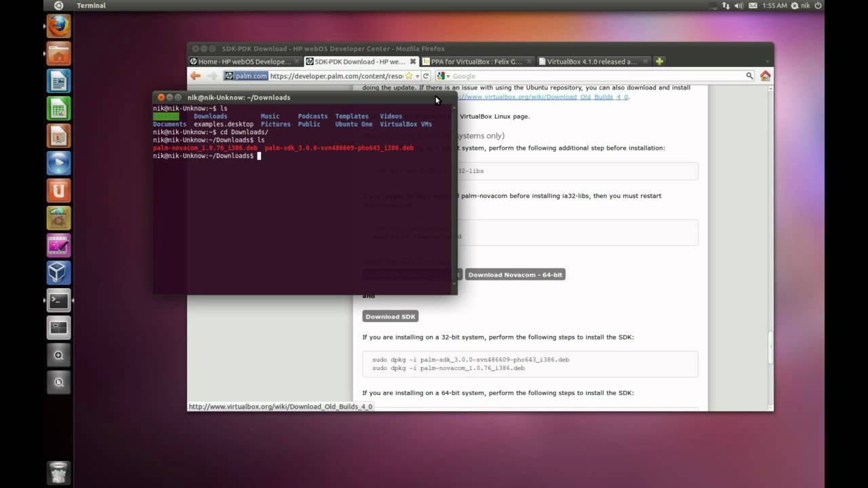The width and height of the screenshot is (868, 488).
Task: Open Ubuntu Software Center launcher icon
Action: [x=58, y=218]
